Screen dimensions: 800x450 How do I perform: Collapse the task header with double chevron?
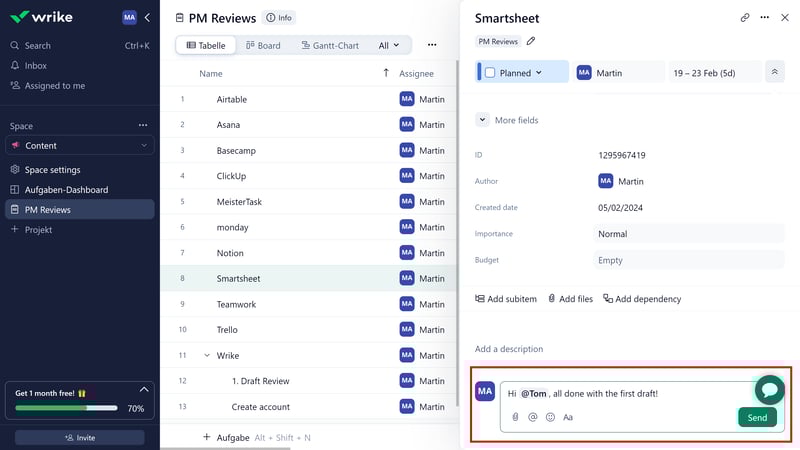coord(774,72)
